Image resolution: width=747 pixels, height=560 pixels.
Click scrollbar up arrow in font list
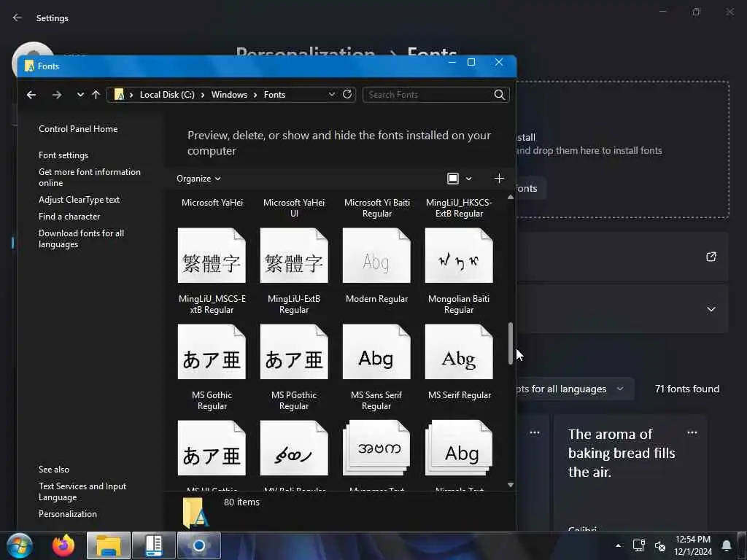click(511, 197)
